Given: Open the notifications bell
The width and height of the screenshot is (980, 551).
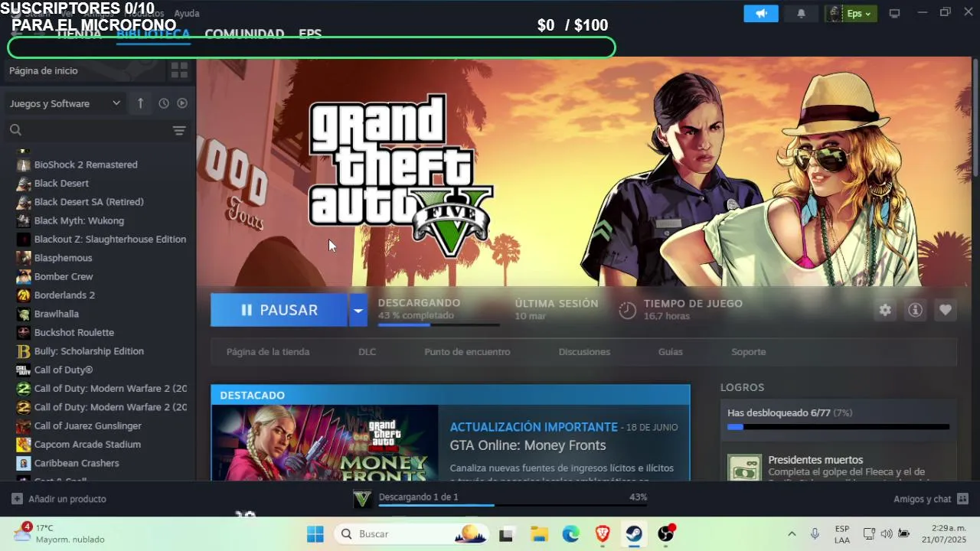Looking at the screenshot, I should click(x=801, y=14).
